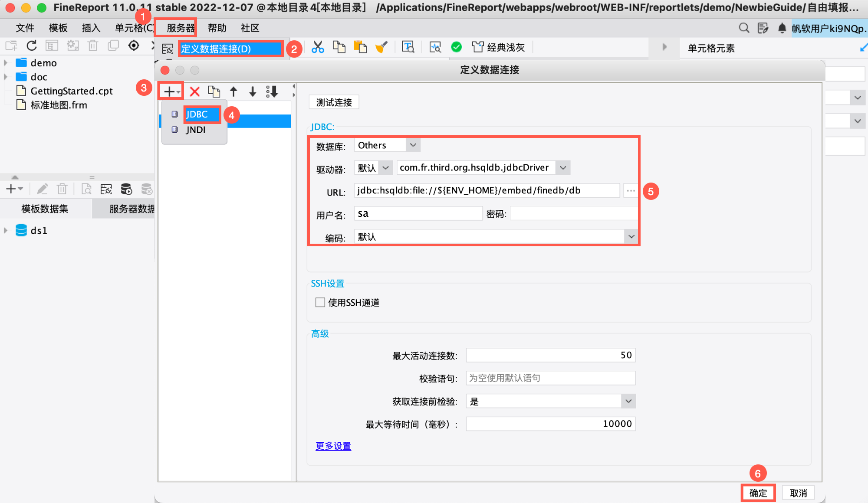The height and width of the screenshot is (503, 868).
Task: Click the red X delete connection icon
Action: tap(194, 91)
